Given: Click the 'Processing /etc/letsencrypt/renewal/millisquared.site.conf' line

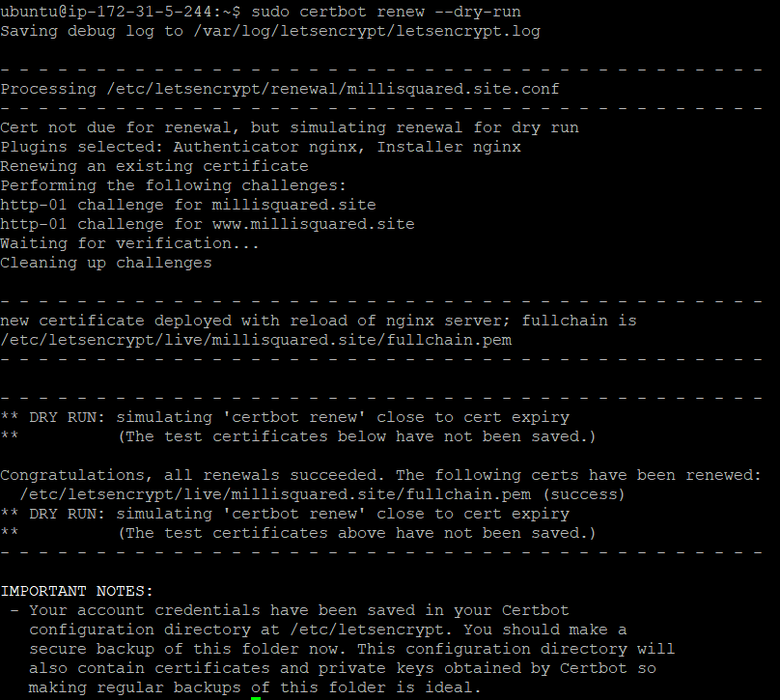Looking at the screenshot, I should pos(280,89).
